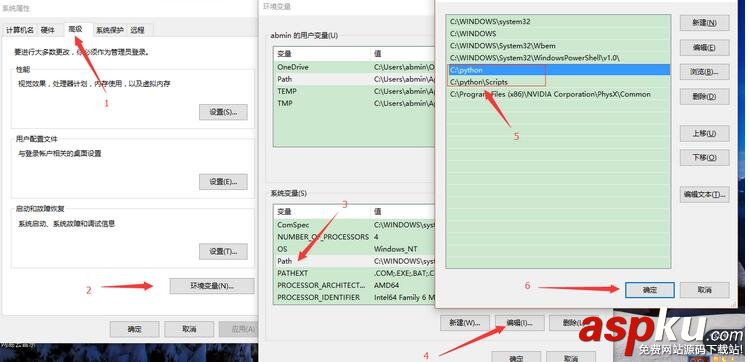The image size is (749, 362).
Task: Confirm System Properties with its 确定 button
Action: (x=134, y=329)
